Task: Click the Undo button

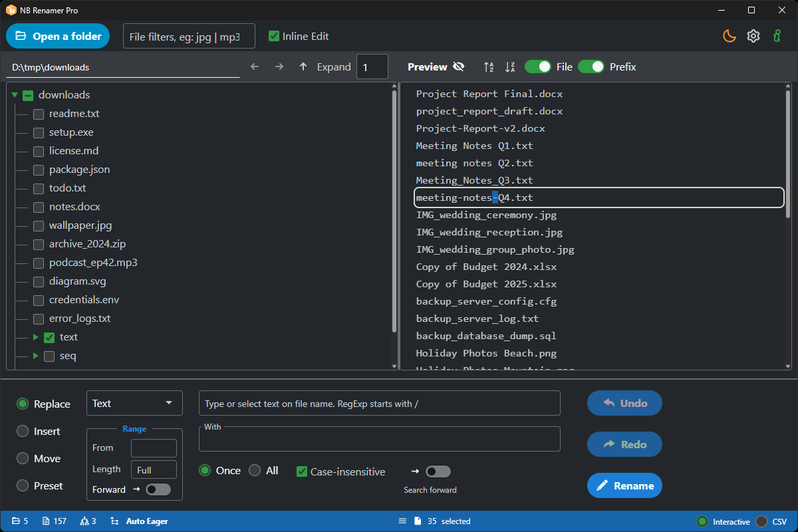Action: tap(624, 403)
